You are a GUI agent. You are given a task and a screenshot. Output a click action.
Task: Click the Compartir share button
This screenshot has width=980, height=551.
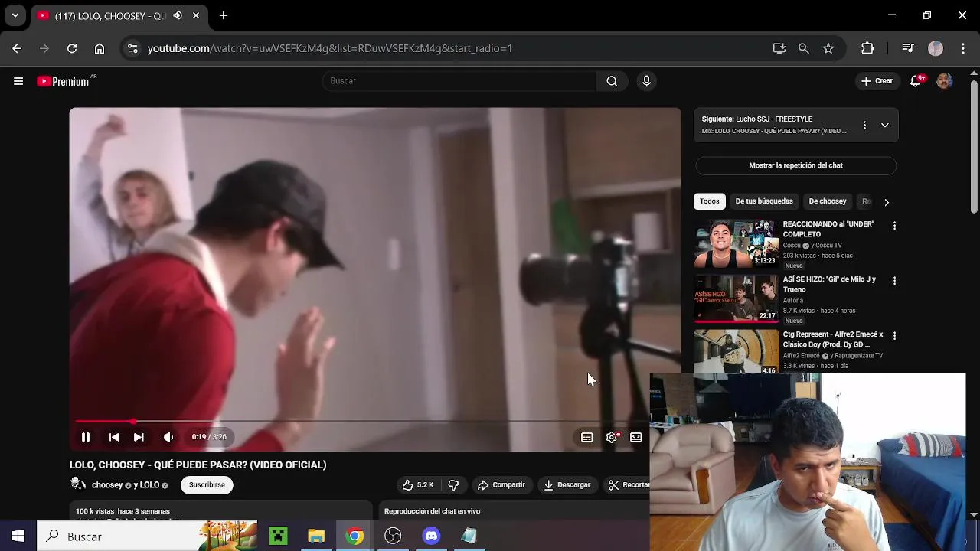pos(501,485)
